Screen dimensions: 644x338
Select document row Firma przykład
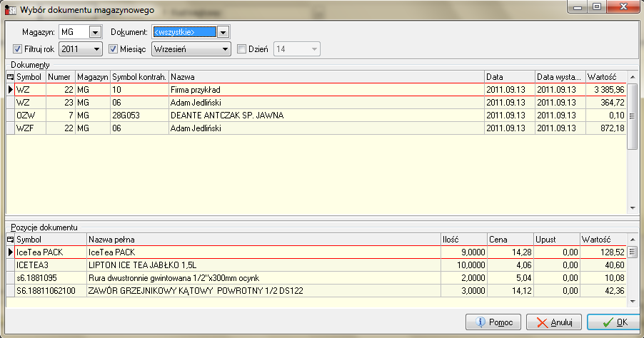(x=321, y=89)
